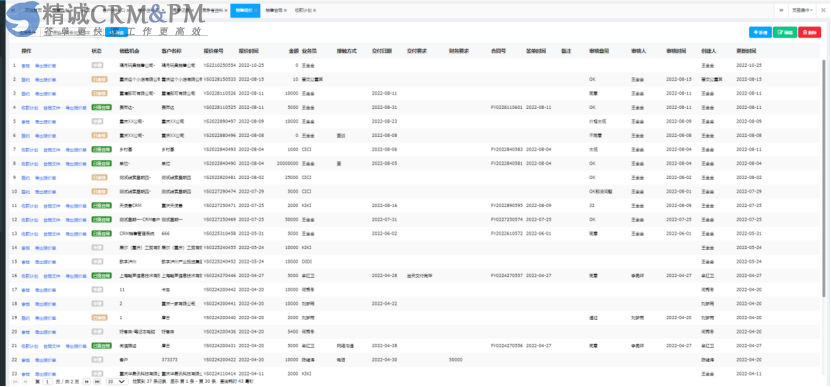Image resolution: width=831 pixels, height=387 pixels.
Task: Select quote number YS0227250471 cell
Action: tap(219, 206)
